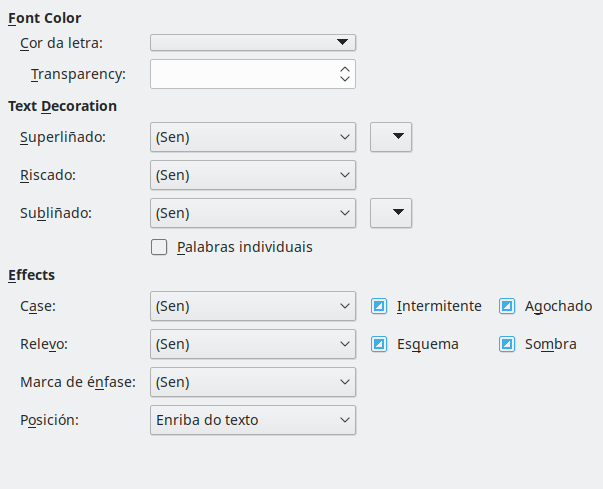Image resolution: width=603 pixels, height=489 pixels.
Task: Enable the Palabras individuais checkbox
Action: coord(159,247)
